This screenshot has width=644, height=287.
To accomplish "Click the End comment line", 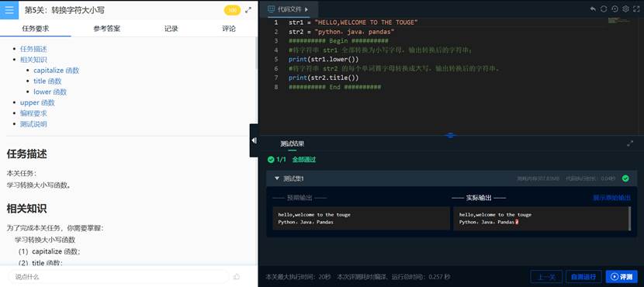I will pos(334,87).
